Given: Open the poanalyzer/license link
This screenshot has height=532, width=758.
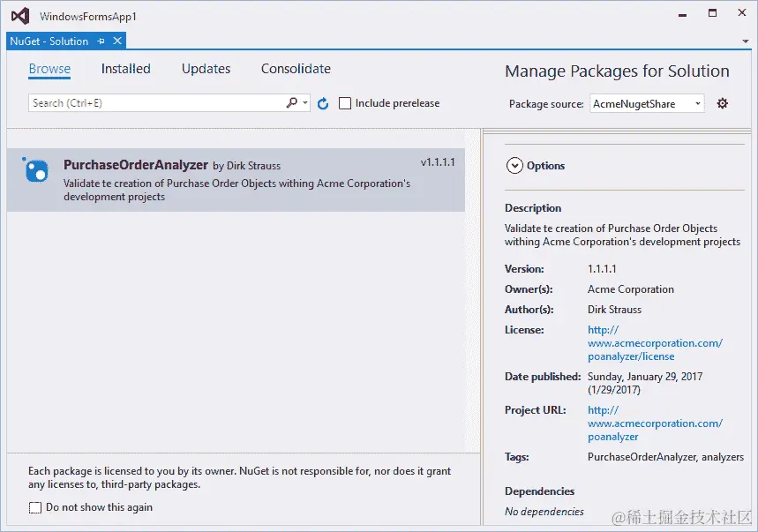Looking at the screenshot, I should (x=655, y=343).
